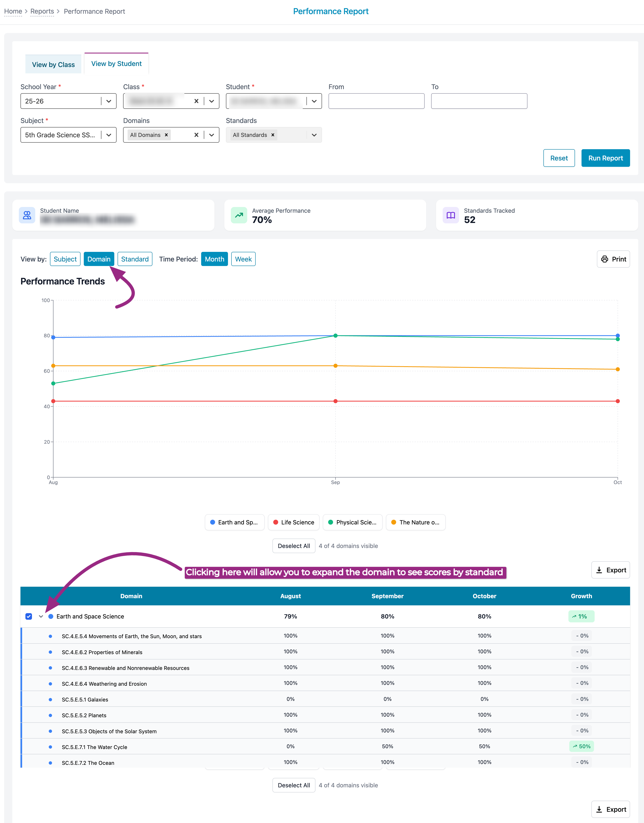Image resolution: width=644 pixels, height=823 pixels.
Task: Click the From date input field
Action: coord(376,101)
